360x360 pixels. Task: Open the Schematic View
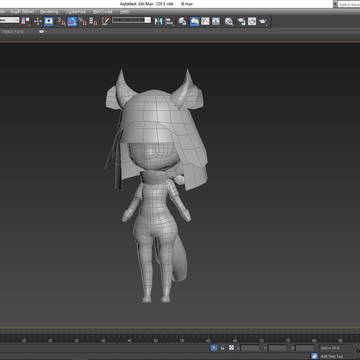[216, 21]
